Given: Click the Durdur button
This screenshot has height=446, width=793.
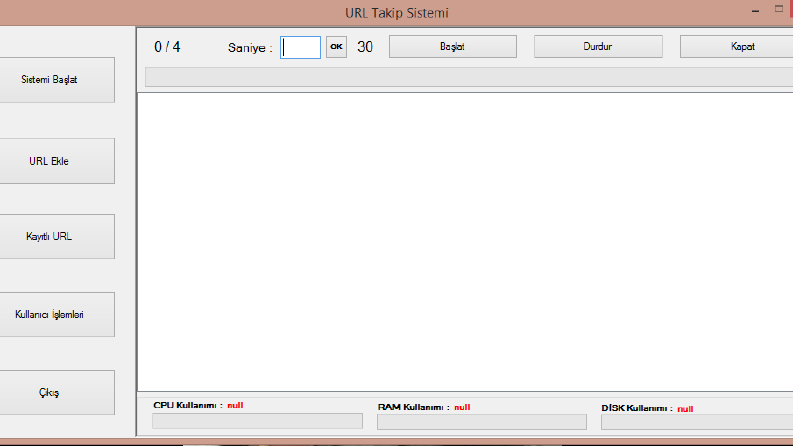Looking at the screenshot, I should point(598,47).
